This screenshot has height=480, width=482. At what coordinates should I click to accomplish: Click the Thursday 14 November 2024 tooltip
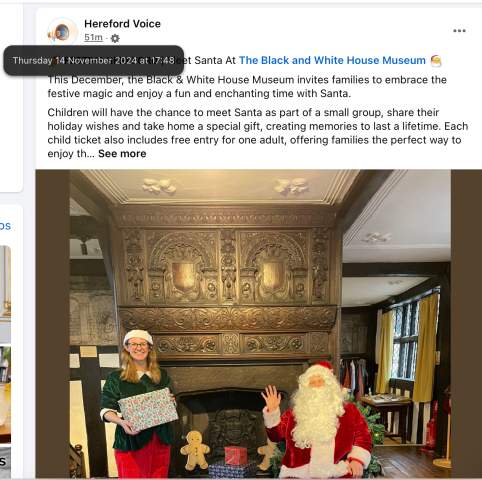94,60
